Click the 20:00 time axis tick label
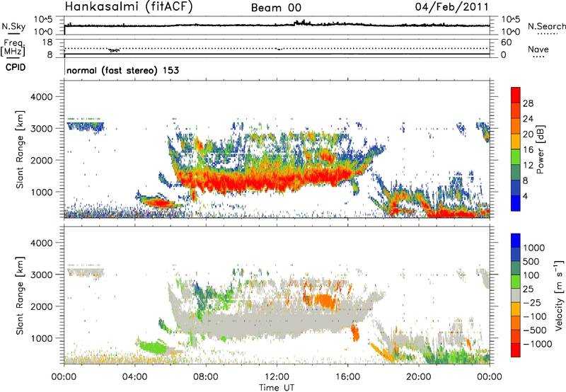The width and height of the screenshot is (566, 392). pos(419,377)
